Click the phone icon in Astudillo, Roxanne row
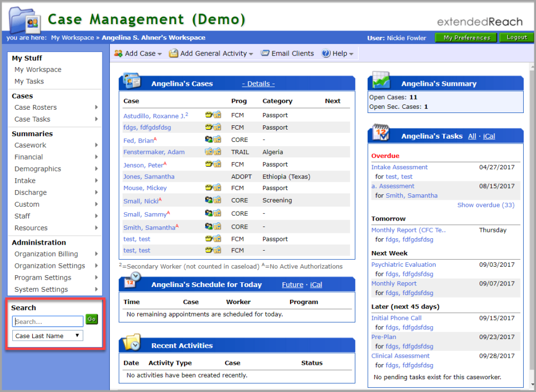The height and width of the screenshot is (392, 536). pos(209,115)
